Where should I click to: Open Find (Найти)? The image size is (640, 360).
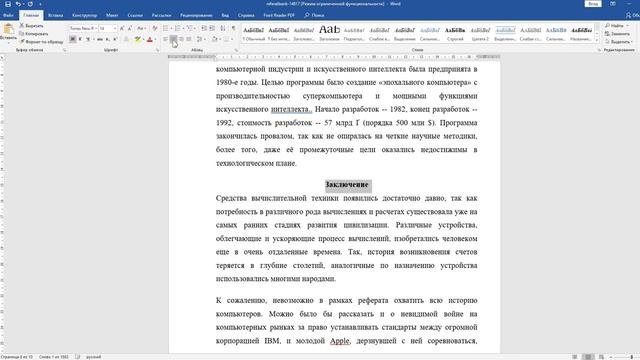618,26
